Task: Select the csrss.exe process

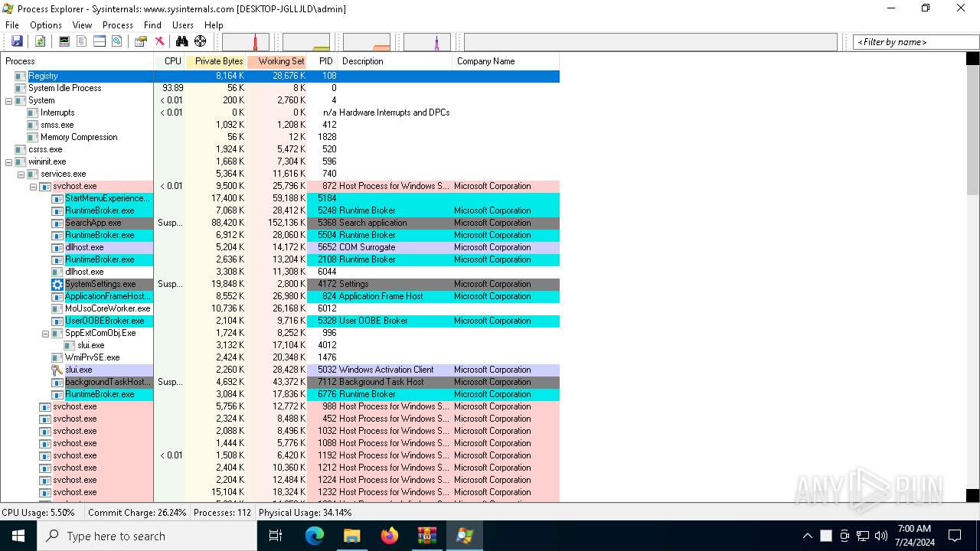Action: (x=280, y=149)
